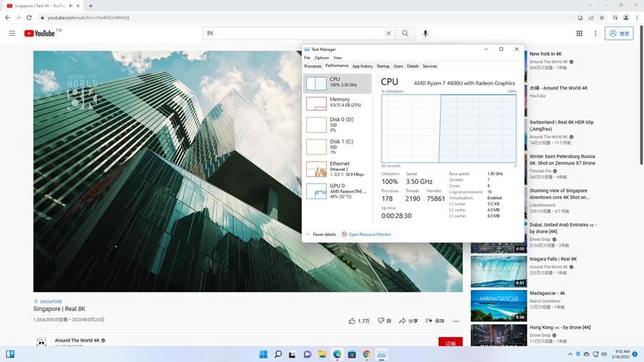Open the Windows Start menu on the taskbar

[x=263, y=354]
